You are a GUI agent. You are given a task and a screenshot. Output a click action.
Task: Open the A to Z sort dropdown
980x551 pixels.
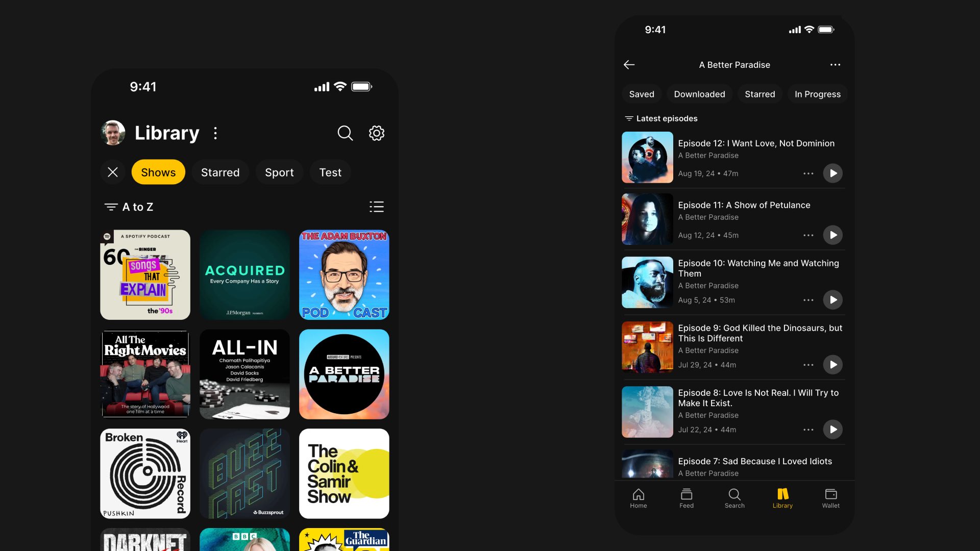click(x=129, y=207)
